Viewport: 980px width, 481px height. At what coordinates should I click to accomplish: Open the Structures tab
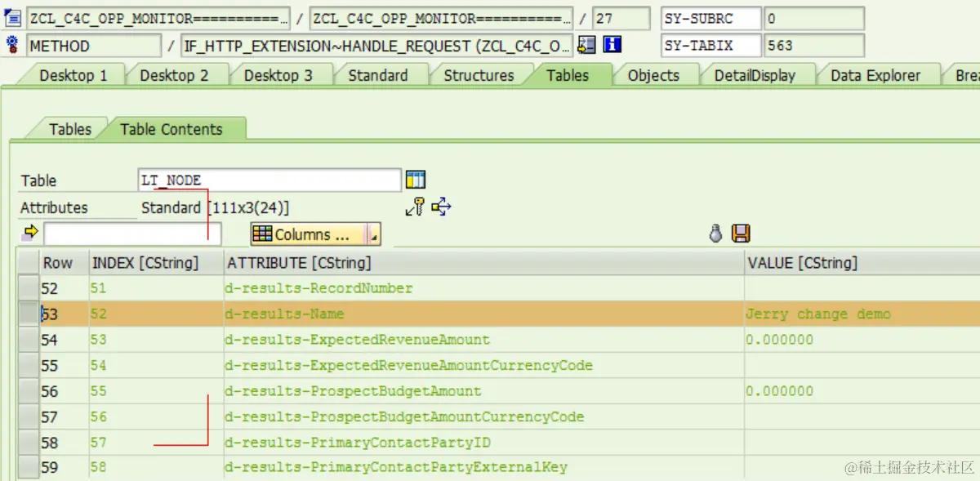[x=479, y=75]
